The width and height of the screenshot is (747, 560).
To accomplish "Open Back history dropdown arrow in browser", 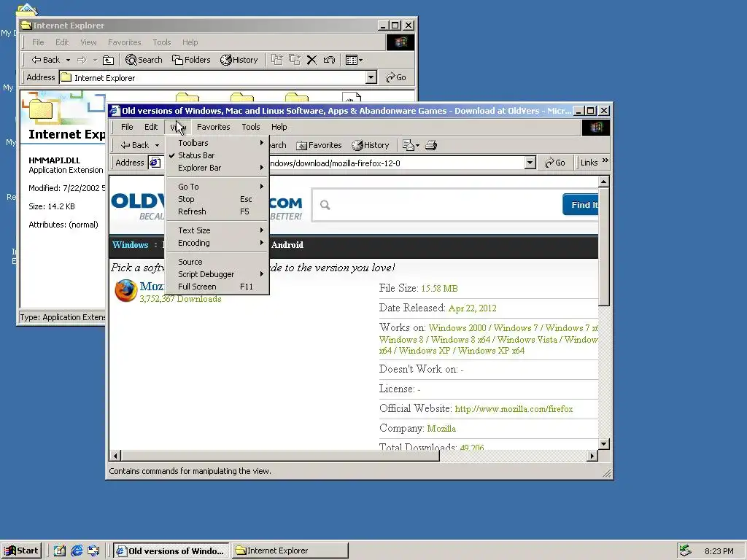I will (x=158, y=145).
